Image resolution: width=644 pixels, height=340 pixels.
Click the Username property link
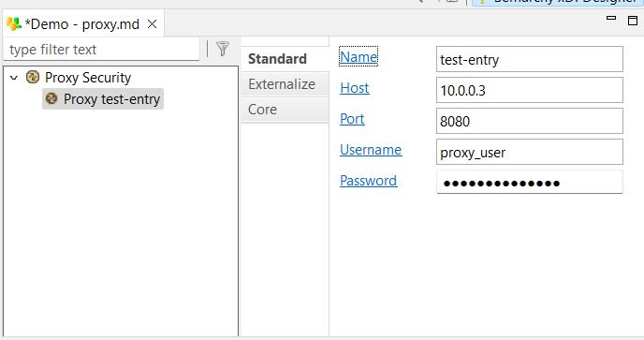coord(371,150)
